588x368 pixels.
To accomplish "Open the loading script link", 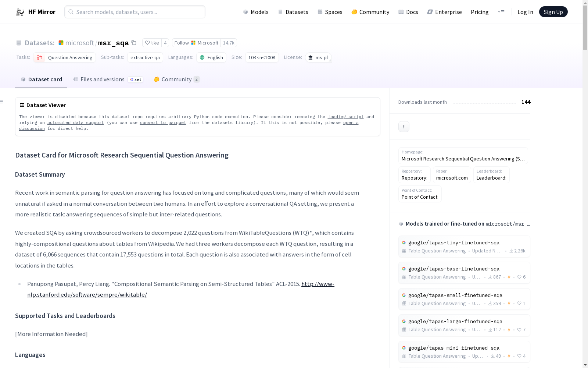I will (x=346, y=117).
